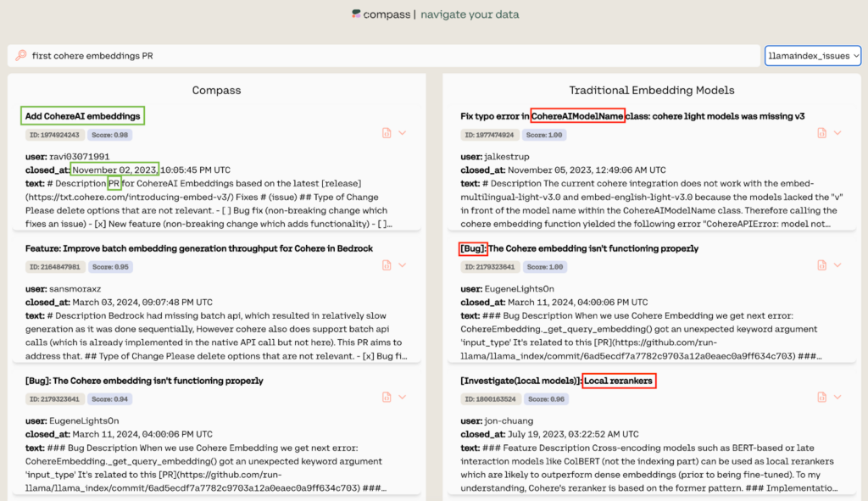Expand the Fix typo error result

click(x=837, y=133)
